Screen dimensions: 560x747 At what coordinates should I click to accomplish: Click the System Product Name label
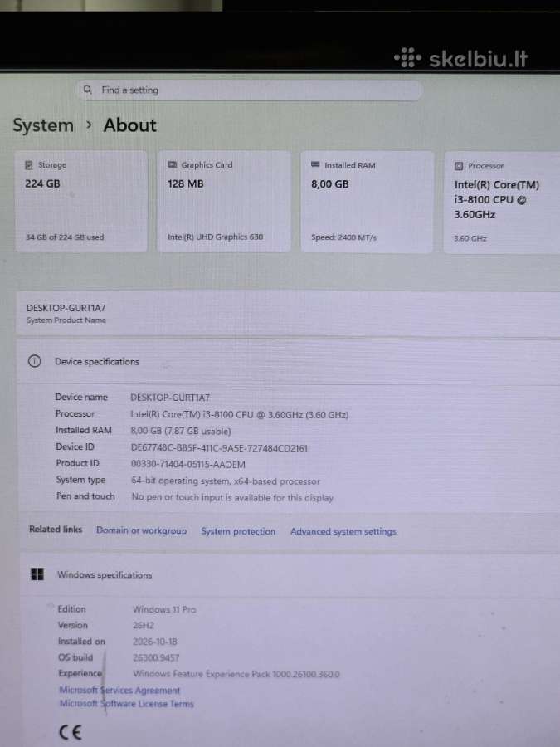click(66, 320)
